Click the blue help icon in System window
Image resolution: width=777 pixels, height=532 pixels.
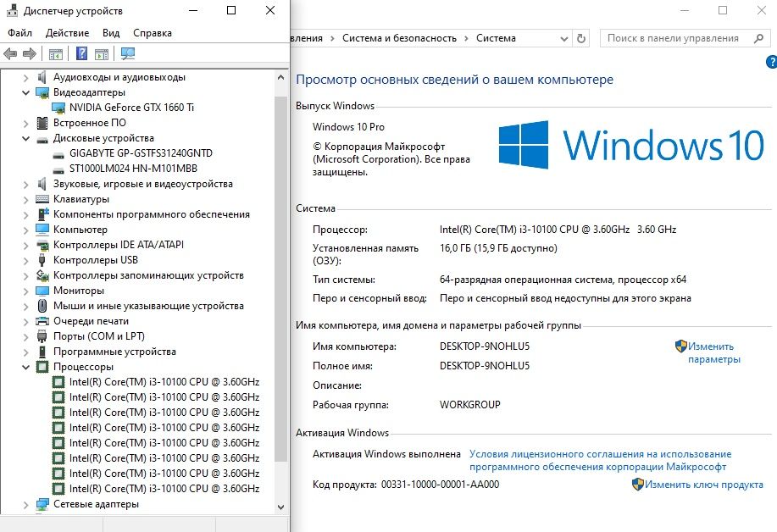point(771,62)
